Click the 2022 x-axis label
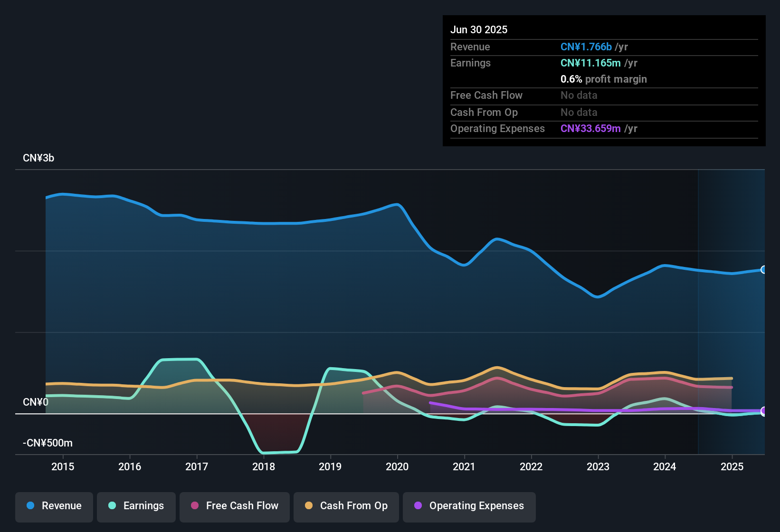The height and width of the screenshot is (532, 780). 531,466
